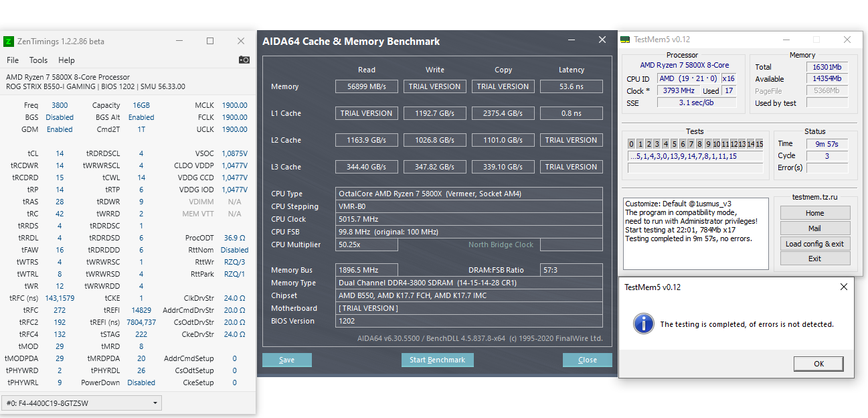Click the SSE 3.1 sec/Gb field
Image resolution: width=868 pixels, height=418 pixels.
pyautogui.click(x=697, y=102)
